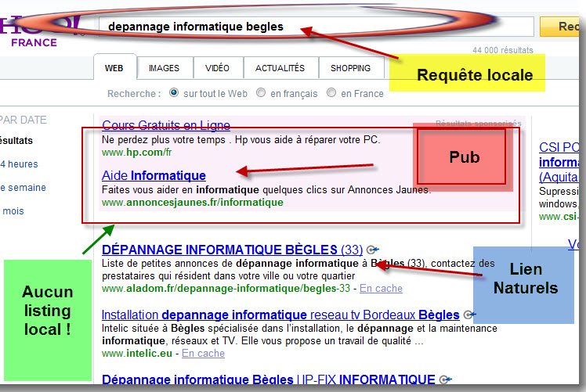Image resolution: width=586 pixels, height=392 pixels.
Task: Open the 'En cache' link for the aladom.fr result
Action: pos(381,289)
